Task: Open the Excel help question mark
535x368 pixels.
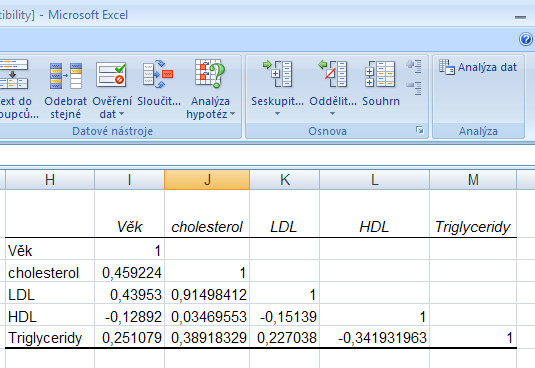Action: [526, 39]
